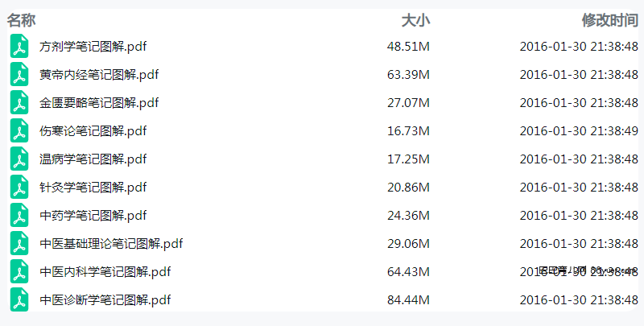Select the 84.44M size entry

point(408,300)
